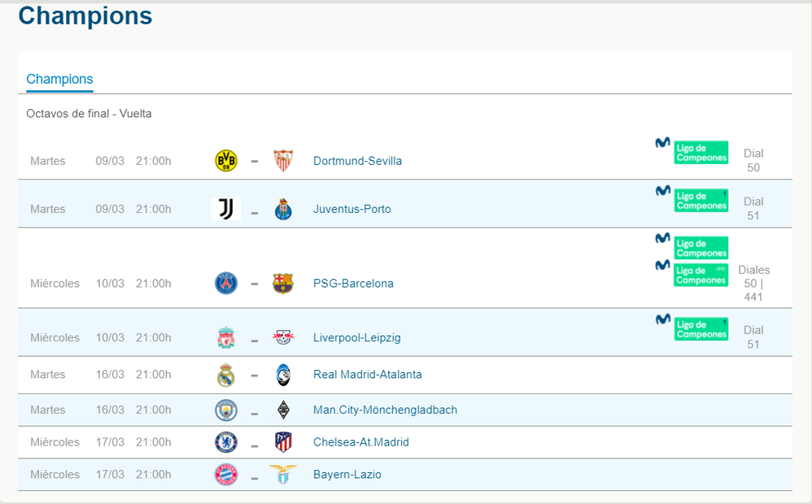Click the Atalanta club badge
This screenshot has width=812, height=504.
click(283, 374)
